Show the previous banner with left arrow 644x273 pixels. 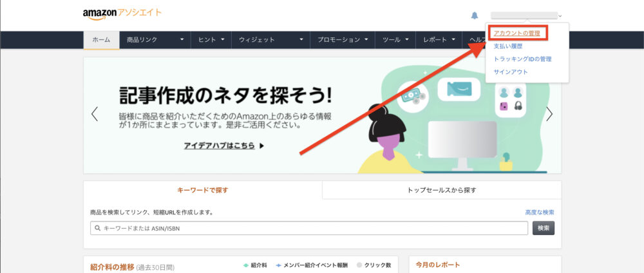pyautogui.click(x=95, y=114)
